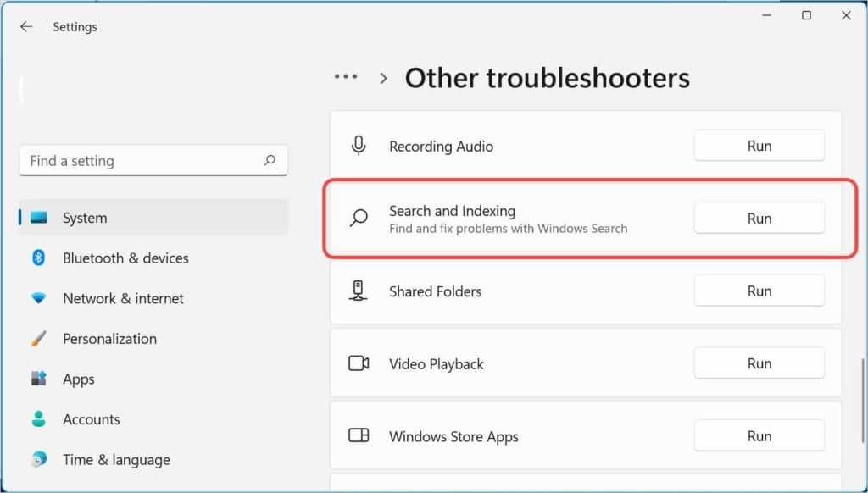Click the Video Playback camera icon
This screenshot has height=493, width=868.
pos(359,363)
